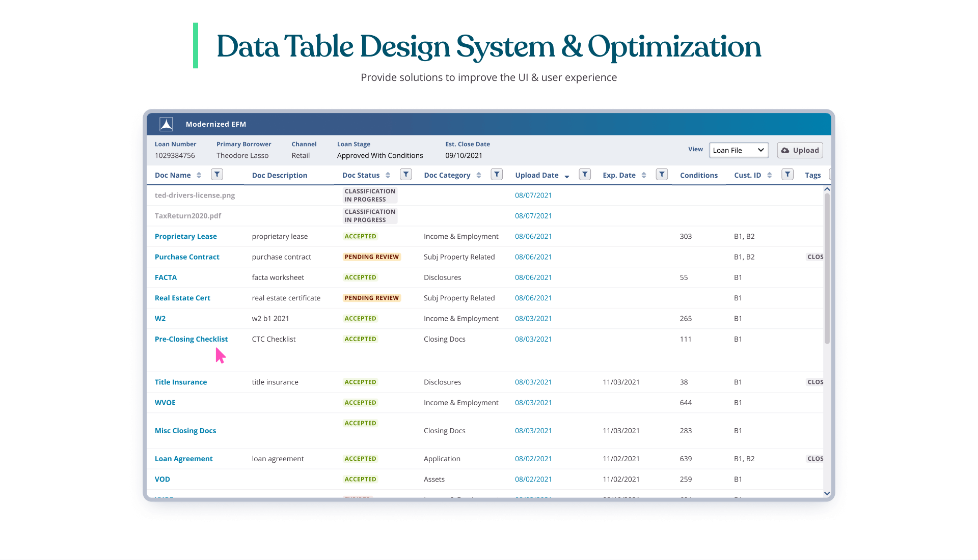978x560 pixels.
Task: Open the Exp. Date filter icon
Action: (x=662, y=175)
